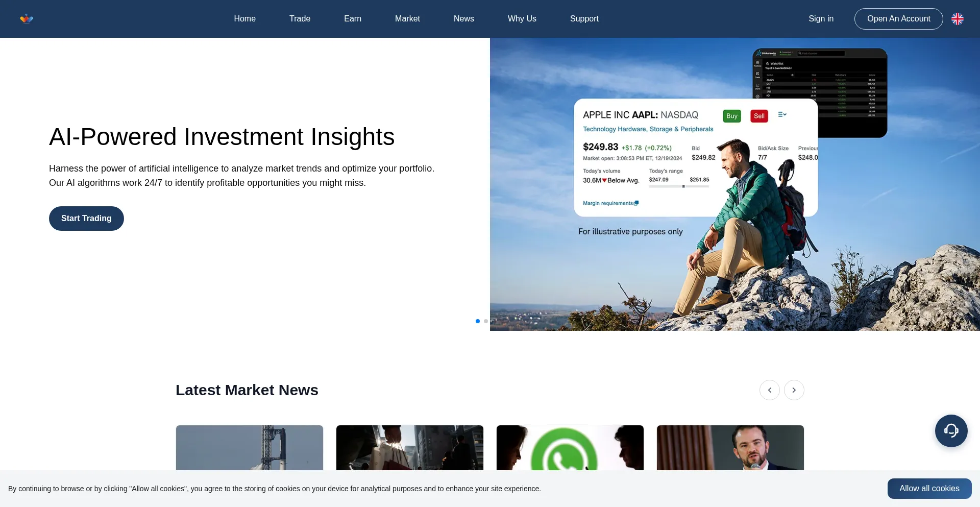Go to next news with right chevron

click(794, 390)
